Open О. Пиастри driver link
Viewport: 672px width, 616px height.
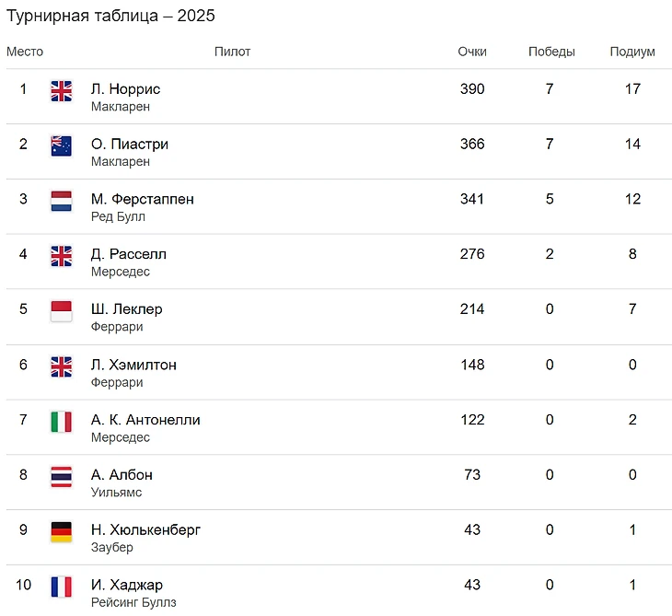pyautogui.click(x=129, y=144)
